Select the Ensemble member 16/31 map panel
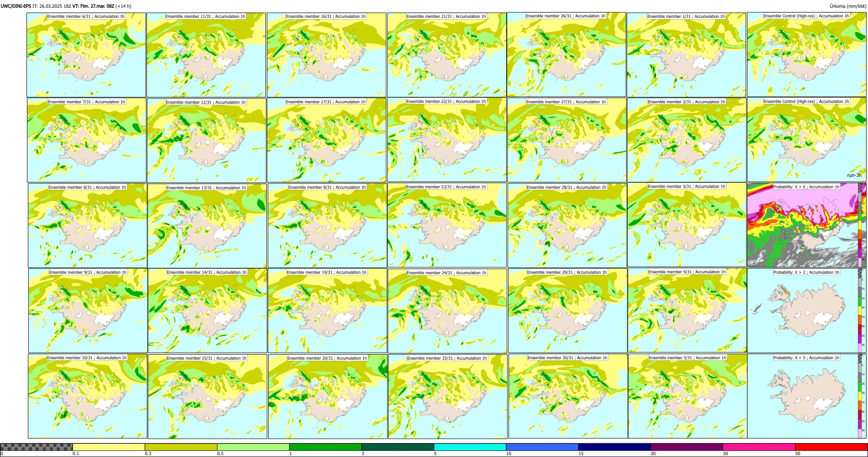 coord(326,55)
